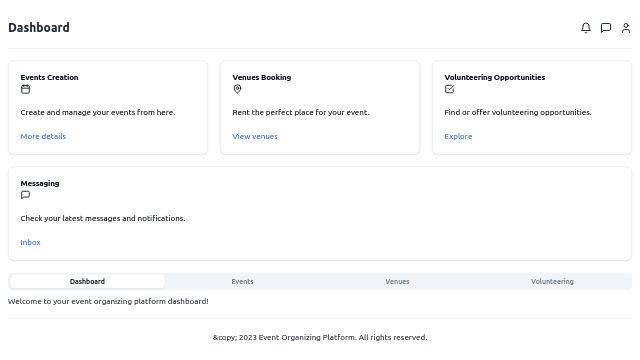Open the Volunteering tab
This screenshot has height=360, width=640.
pos(552,281)
